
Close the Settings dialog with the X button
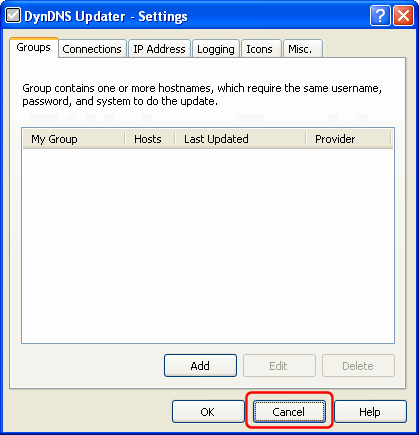[x=403, y=15]
